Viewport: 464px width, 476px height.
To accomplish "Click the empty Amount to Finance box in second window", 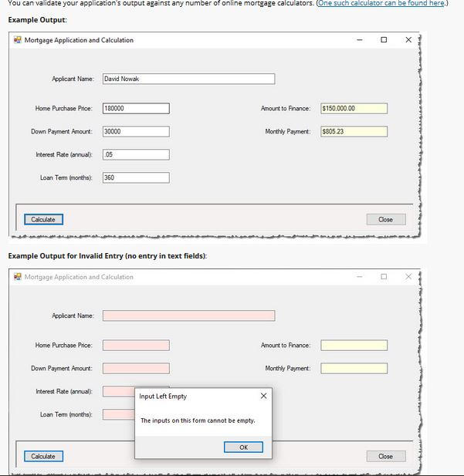I will pos(354,345).
